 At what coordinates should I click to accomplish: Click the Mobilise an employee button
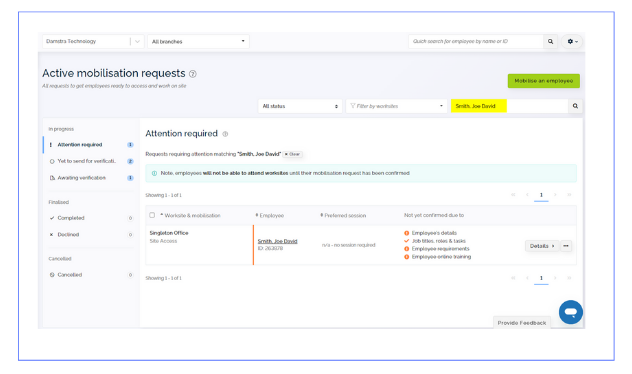(x=544, y=81)
